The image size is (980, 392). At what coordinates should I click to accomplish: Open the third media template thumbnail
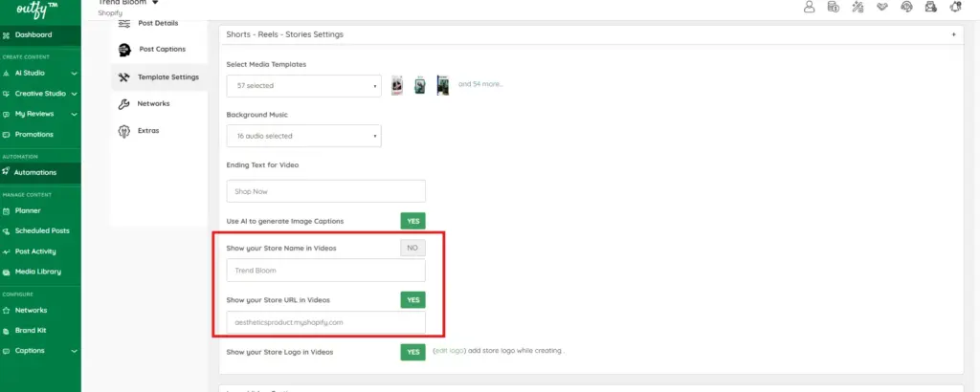[443, 85]
